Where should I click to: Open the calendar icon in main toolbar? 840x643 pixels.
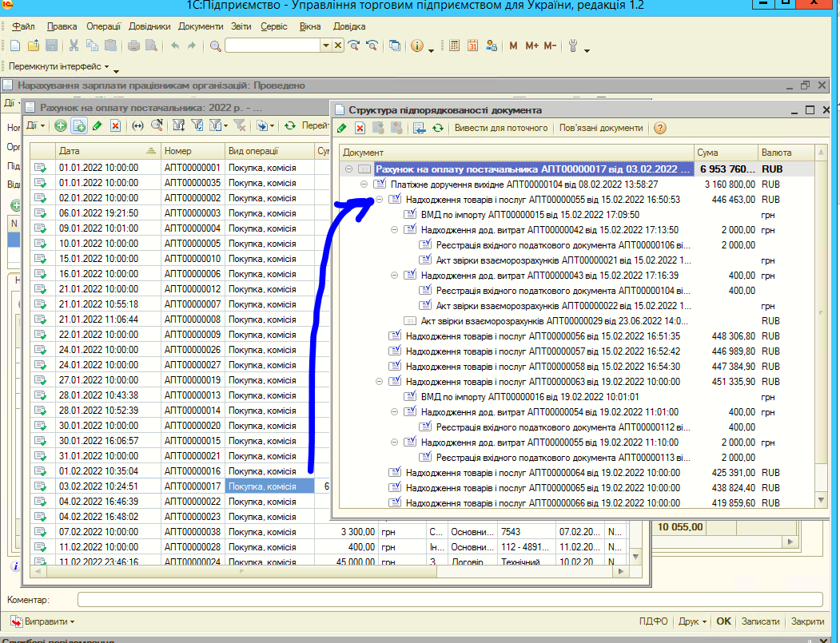click(472, 46)
